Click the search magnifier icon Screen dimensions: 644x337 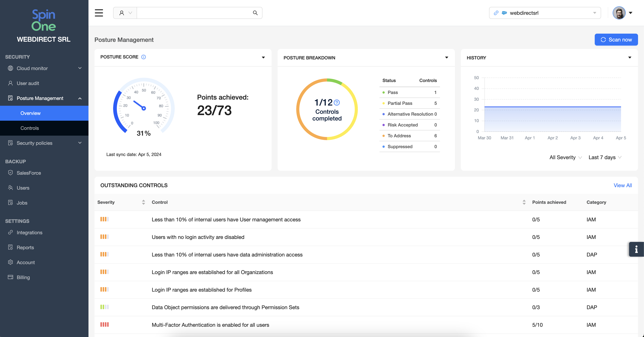point(255,13)
